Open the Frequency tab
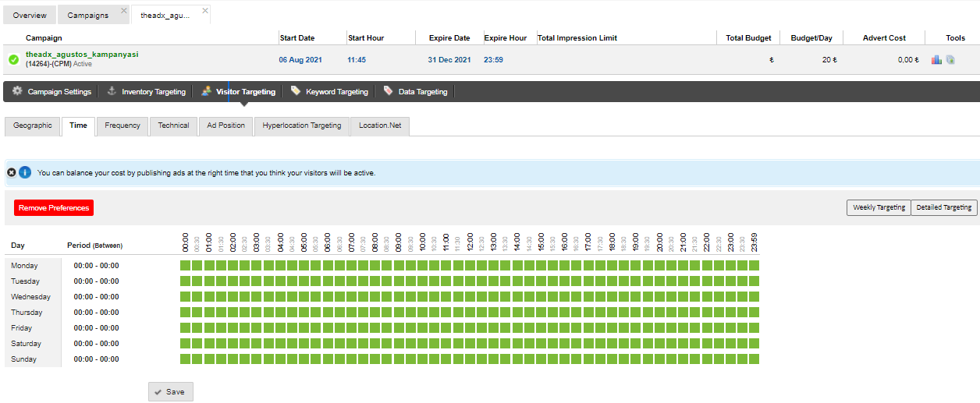 (123, 125)
